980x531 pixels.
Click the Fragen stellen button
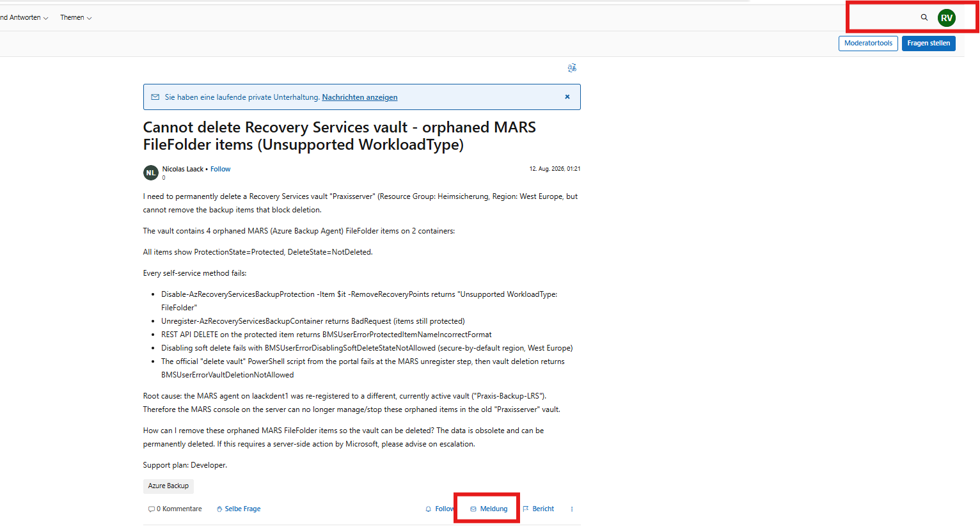click(x=929, y=44)
